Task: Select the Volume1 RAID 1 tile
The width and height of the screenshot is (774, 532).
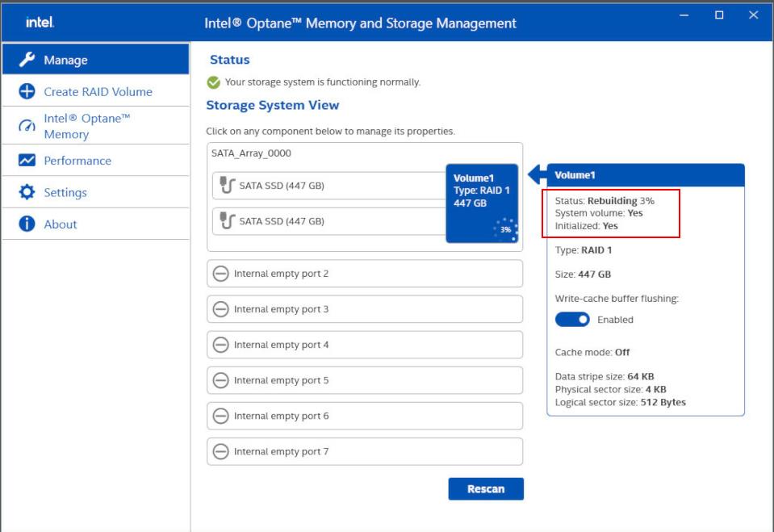Action: (x=481, y=191)
